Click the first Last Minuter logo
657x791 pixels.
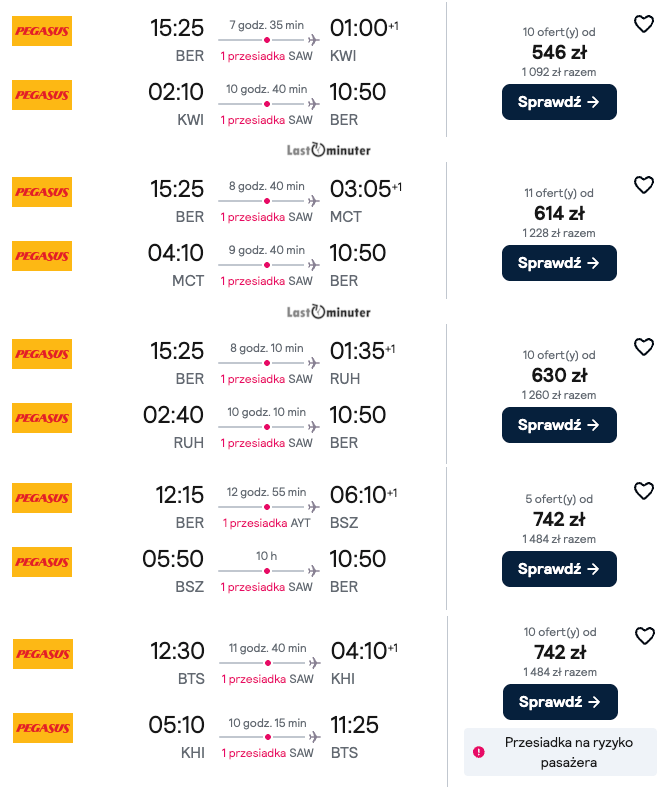pos(328,150)
